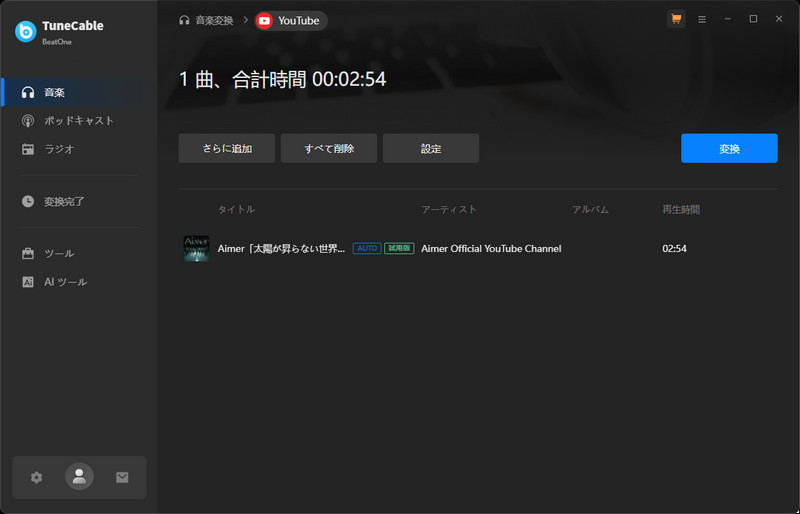800x514 pixels.
Task: Open the mail envelope icon
Action: point(122,477)
